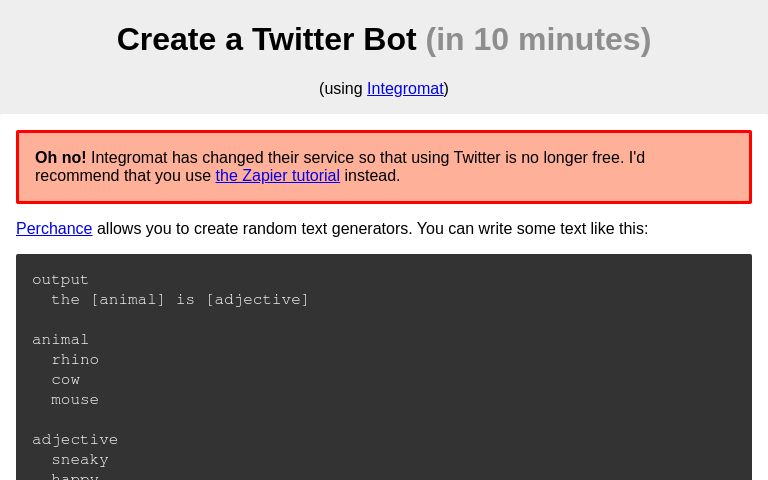768x480 pixels.
Task: Click inside the red warning box
Action: (x=384, y=167)
